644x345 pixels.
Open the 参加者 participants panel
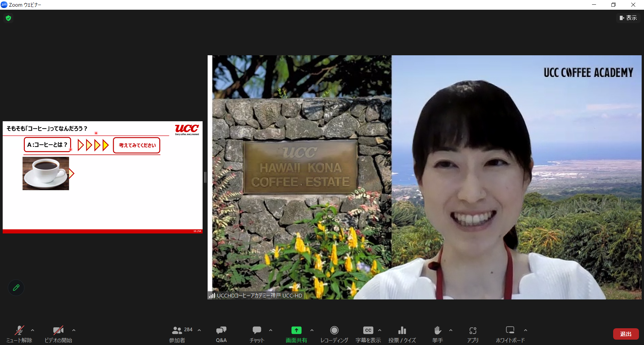click(x=177, y=334)
